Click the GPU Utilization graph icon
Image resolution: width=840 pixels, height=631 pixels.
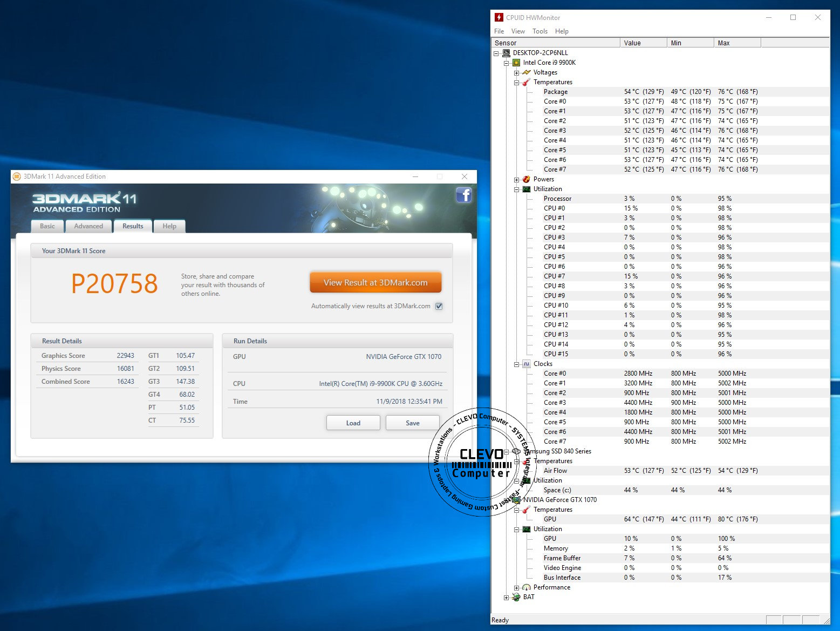pos(527,529)
